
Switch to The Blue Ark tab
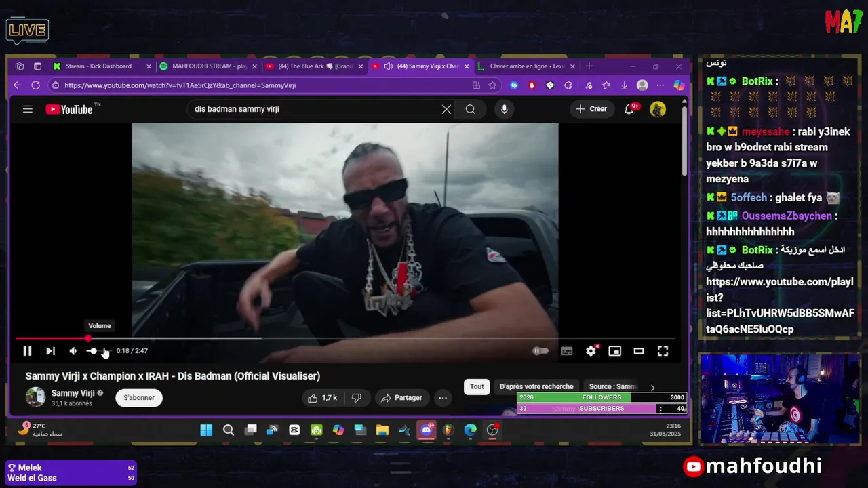click(315, 66)
